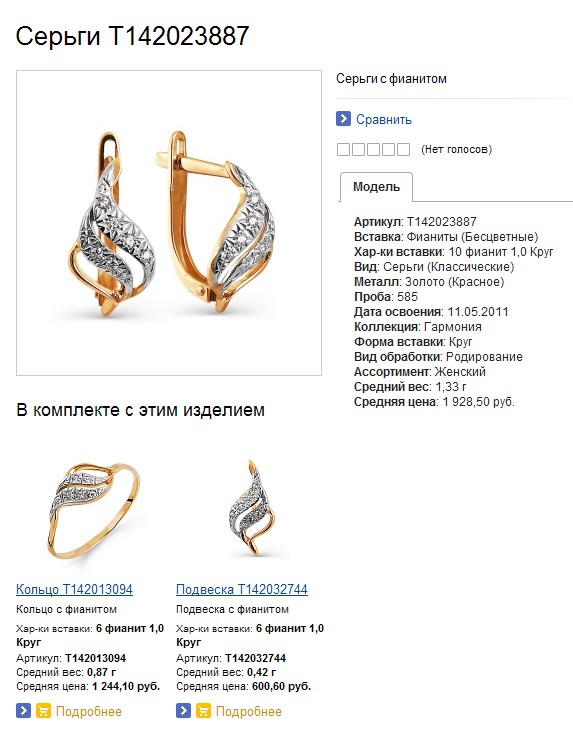Follow the Кольцо T142013094 link
573x734 pixels.
tap(74, 589)
